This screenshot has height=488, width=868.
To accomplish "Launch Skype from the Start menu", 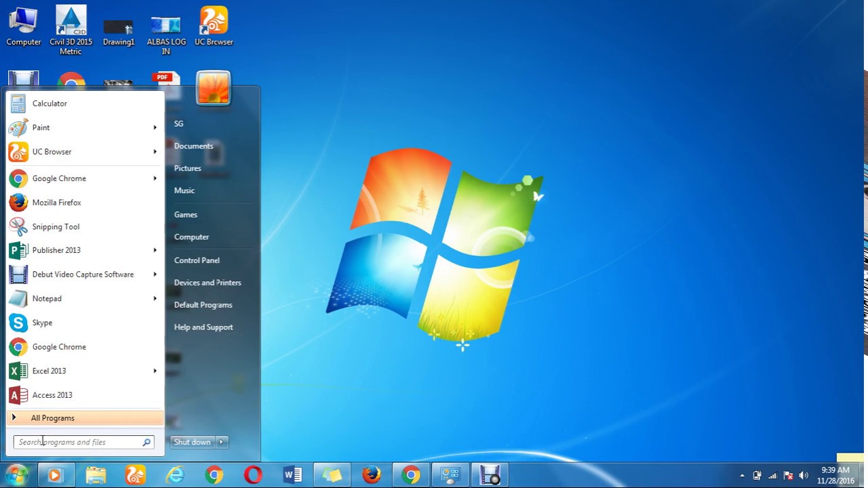I will [42, 323].
